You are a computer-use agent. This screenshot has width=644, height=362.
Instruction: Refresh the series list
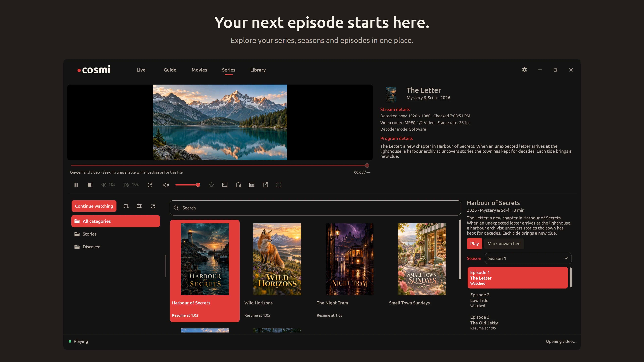click(x=153, y=206)
